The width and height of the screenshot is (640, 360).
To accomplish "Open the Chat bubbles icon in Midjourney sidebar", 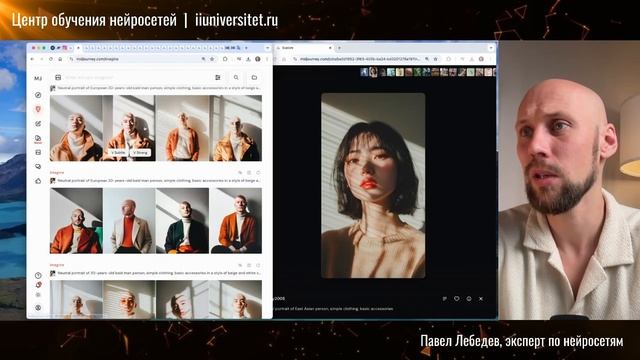I will click(38, 167).
